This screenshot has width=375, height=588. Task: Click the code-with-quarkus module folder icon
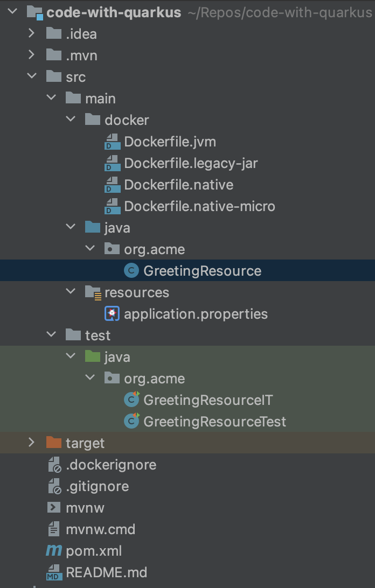point(35,12)
